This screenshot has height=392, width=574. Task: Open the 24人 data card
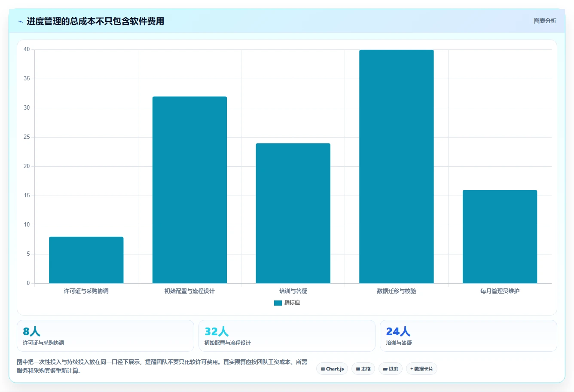click(468, 336)
